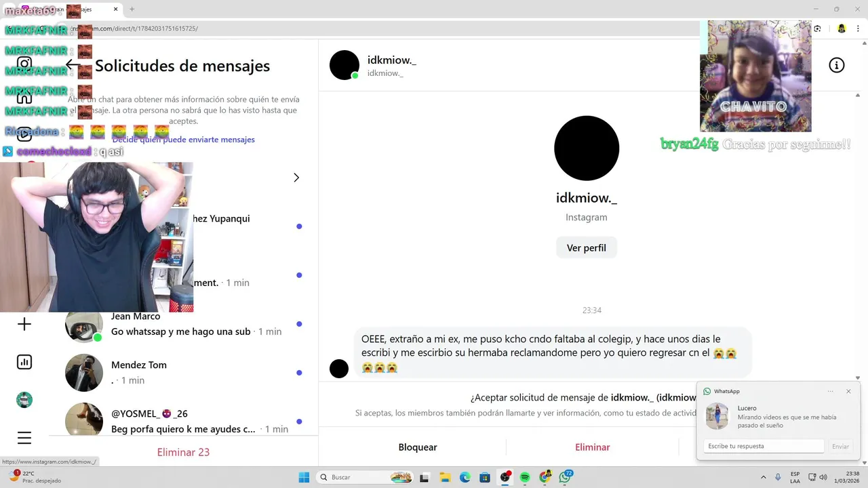
Task: Click Ver perfil button
Action: tap(587, 248)
